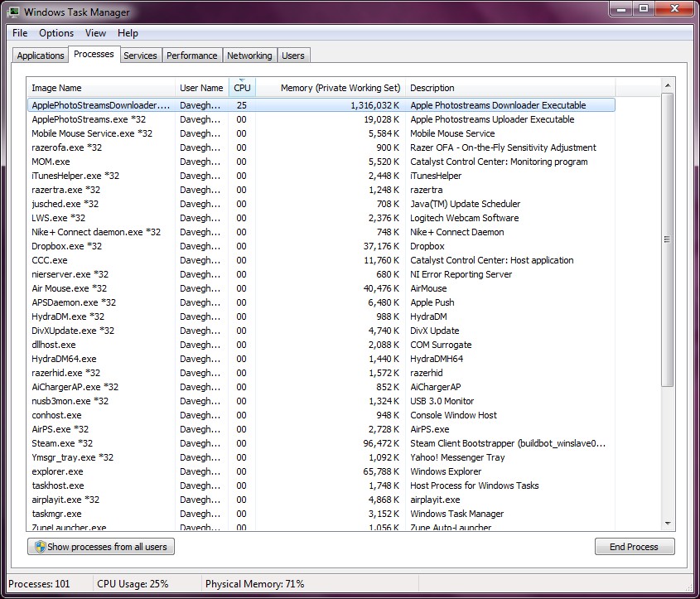Image resolution: width=700 pixels, height=599 pixels.
Task: Select AirPS.exe *32 process
Action: pyautogui.click(x=321, y=429)
